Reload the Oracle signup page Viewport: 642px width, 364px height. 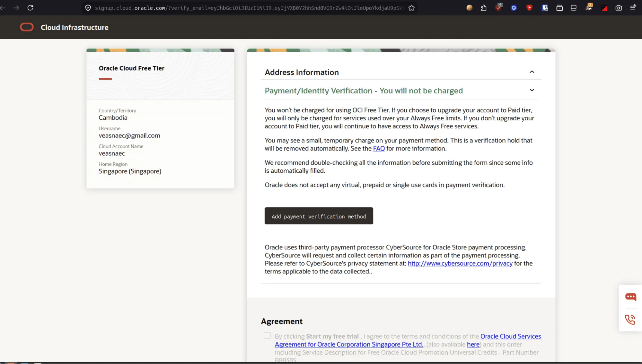(30, 8)
